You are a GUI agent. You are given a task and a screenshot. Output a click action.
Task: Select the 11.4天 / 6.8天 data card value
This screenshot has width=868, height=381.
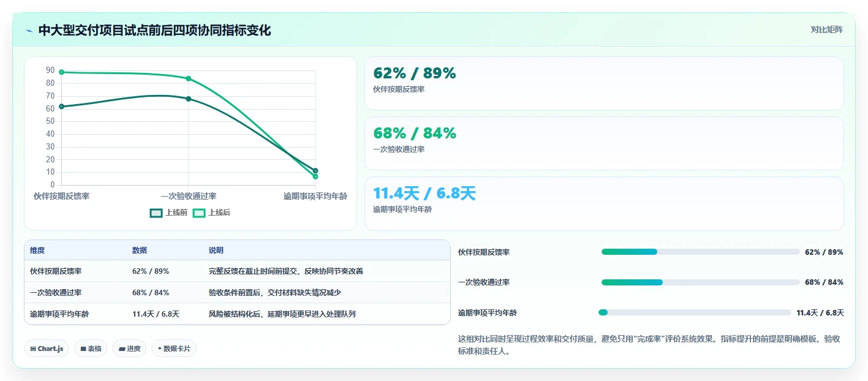425,194
